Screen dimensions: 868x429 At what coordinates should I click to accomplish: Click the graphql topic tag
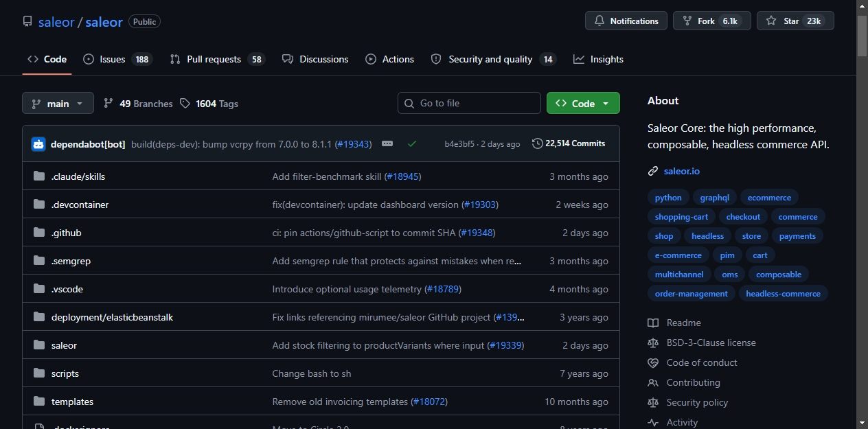(x=714, y=198)
